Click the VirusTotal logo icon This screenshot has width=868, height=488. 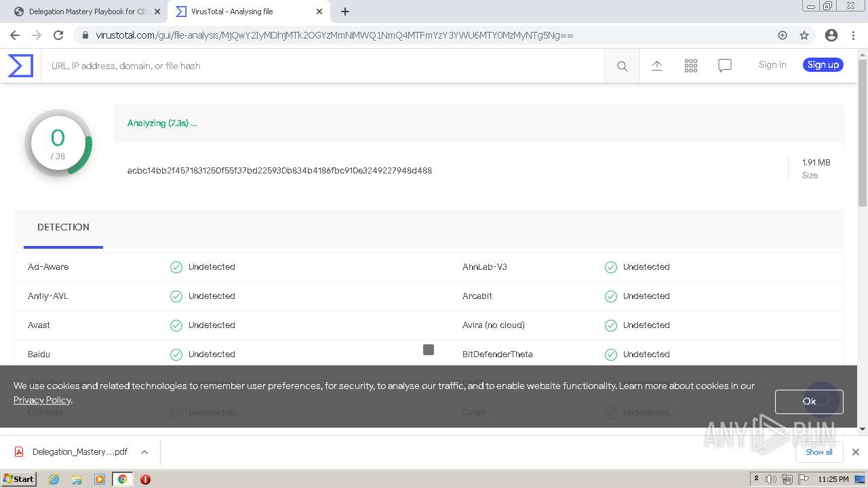pos(20,66)
